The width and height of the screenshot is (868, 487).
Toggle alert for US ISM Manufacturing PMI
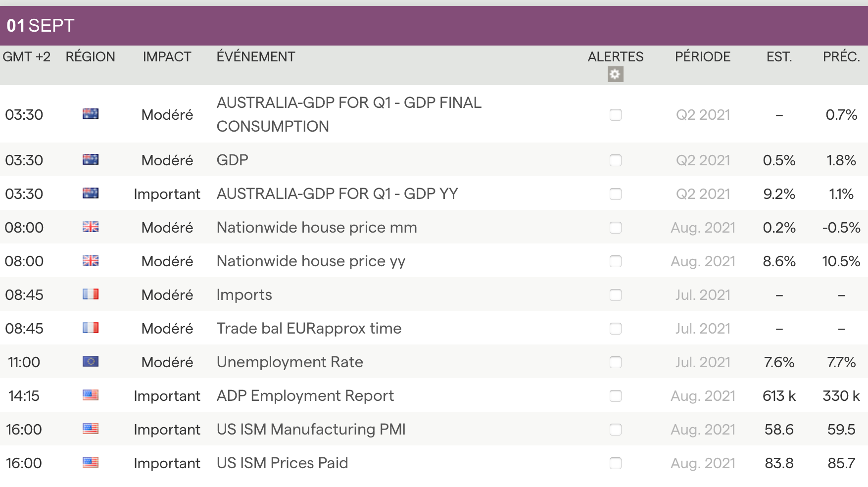[615, 430]
